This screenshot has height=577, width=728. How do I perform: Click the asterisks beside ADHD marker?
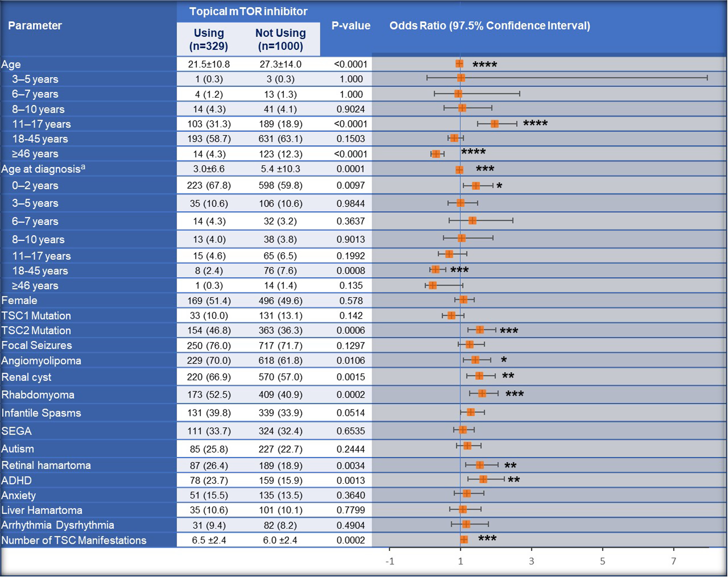[x=514, y=480]
